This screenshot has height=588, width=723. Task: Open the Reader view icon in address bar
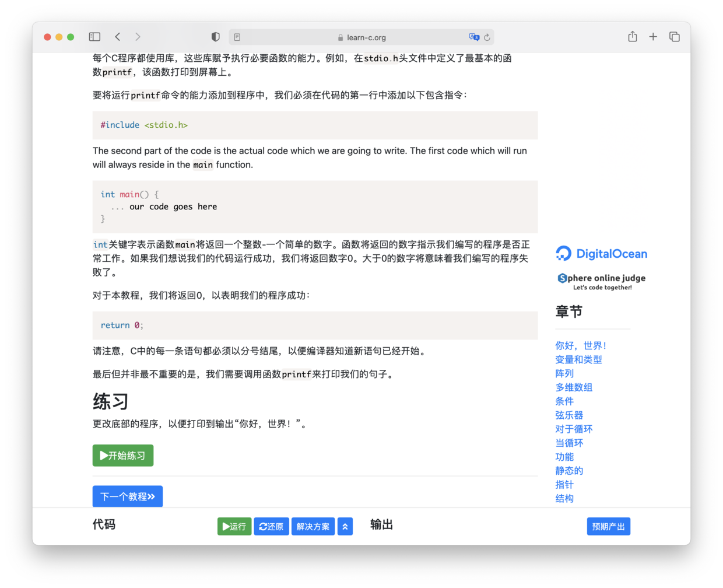point(237,37)
